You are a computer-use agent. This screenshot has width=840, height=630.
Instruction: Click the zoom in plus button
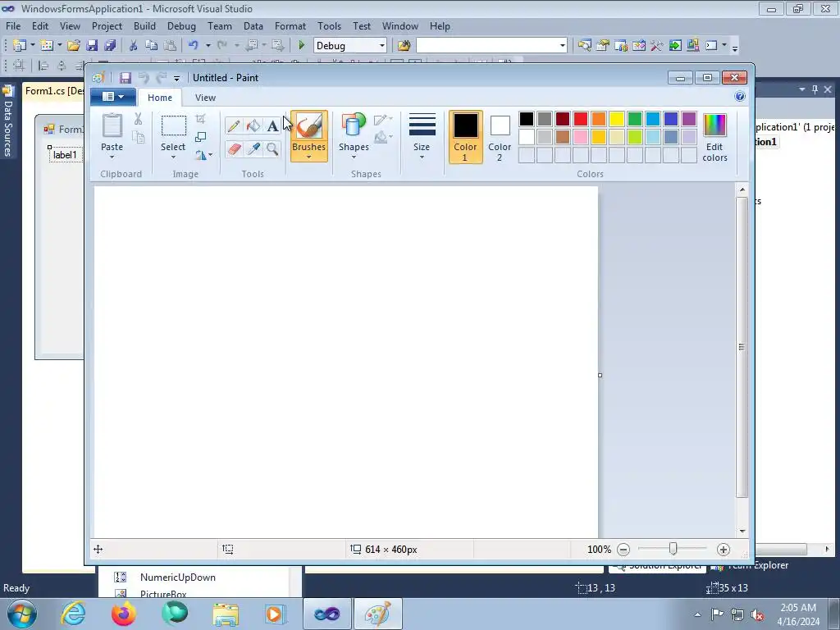click(x=724, y=549)
